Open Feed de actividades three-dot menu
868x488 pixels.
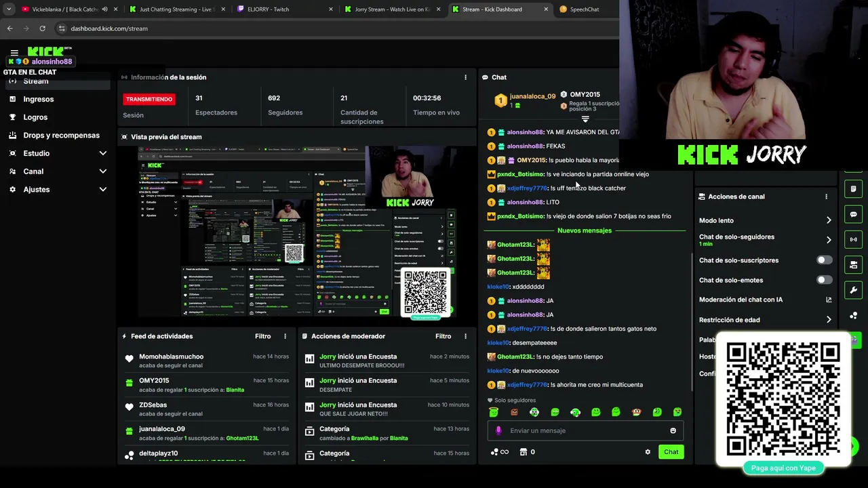(285, 336)
